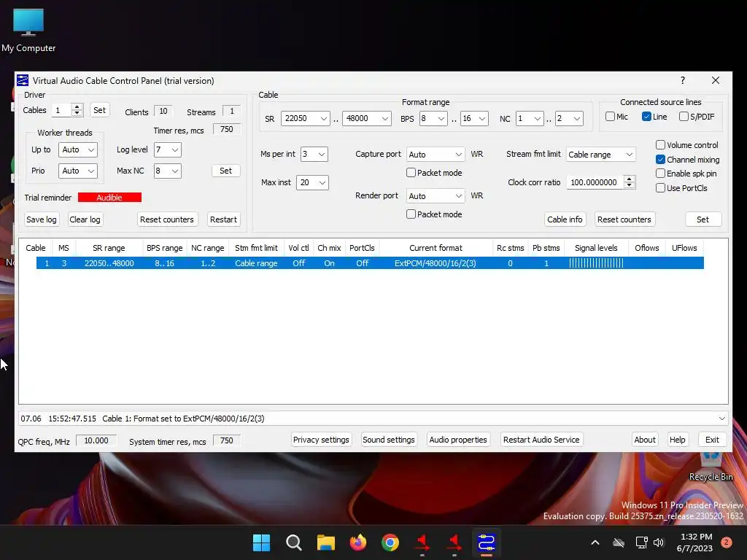Toggle Capture port Packet mode
Viewport: 747px width, 560px height.
[x=411, y=172]
